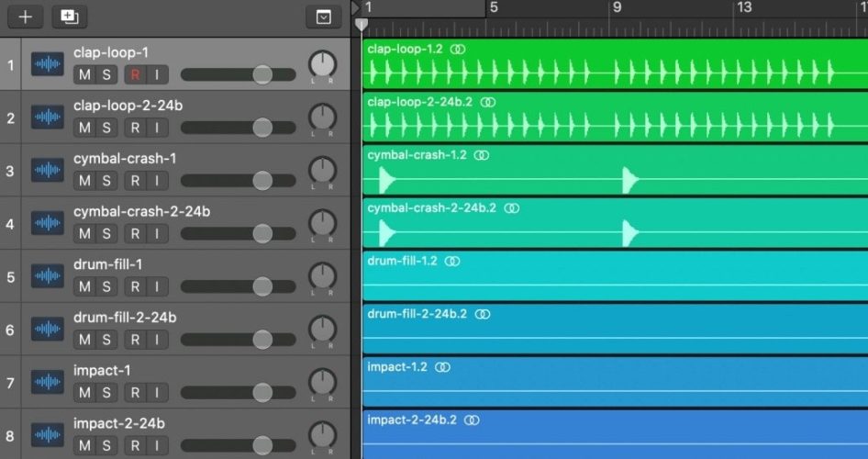This screenshot has width=868, height=459.
Task: Click the clap-loop-1 pan knob
Action: point(322,64)
